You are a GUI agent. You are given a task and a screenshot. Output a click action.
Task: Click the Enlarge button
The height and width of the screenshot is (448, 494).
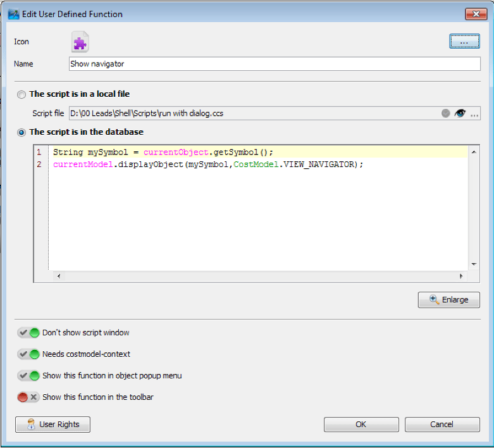(448, 299)
